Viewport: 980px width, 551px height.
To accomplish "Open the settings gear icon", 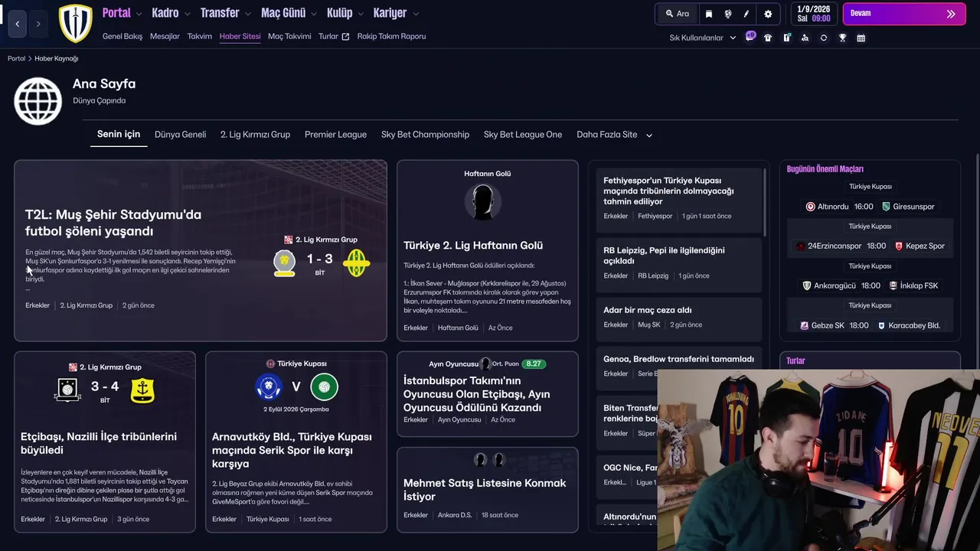I will pos(768,14).
